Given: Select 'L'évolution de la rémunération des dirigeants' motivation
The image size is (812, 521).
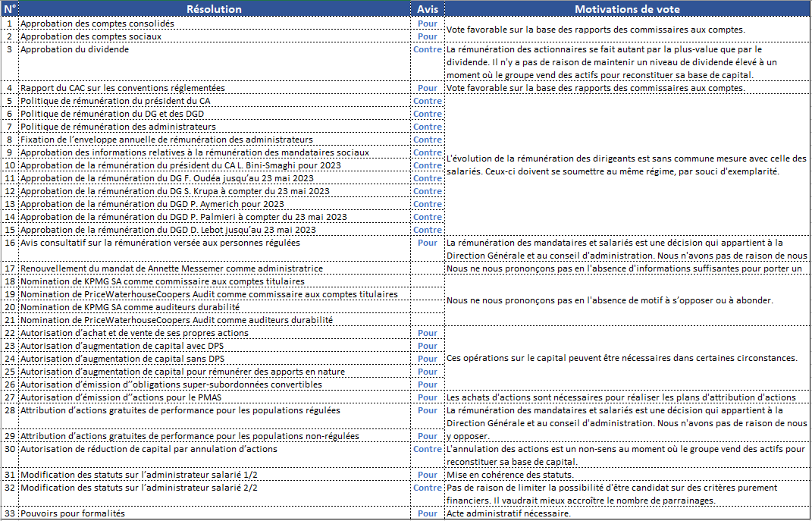Looking at the screenshot, I should click(x=626, y=165).
